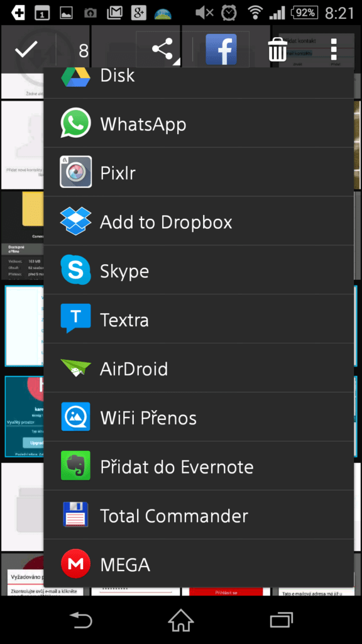The width and height of the screenshot is (362, 644).
Task: Tap the Android home button
Action: point(181,619)
